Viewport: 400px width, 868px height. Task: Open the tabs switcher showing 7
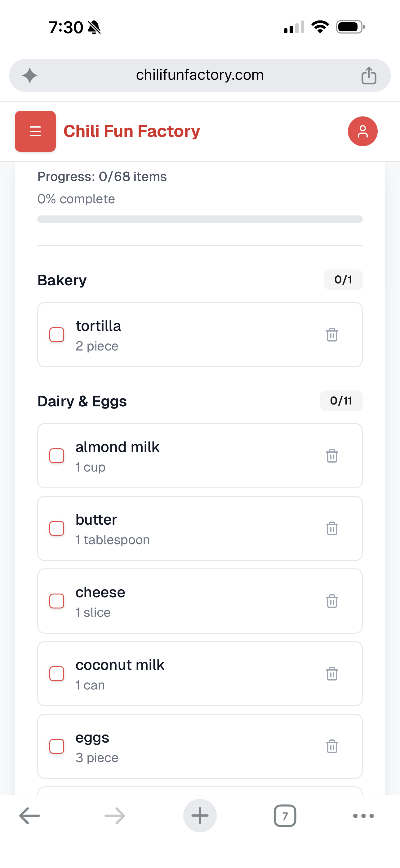point(285,816)
